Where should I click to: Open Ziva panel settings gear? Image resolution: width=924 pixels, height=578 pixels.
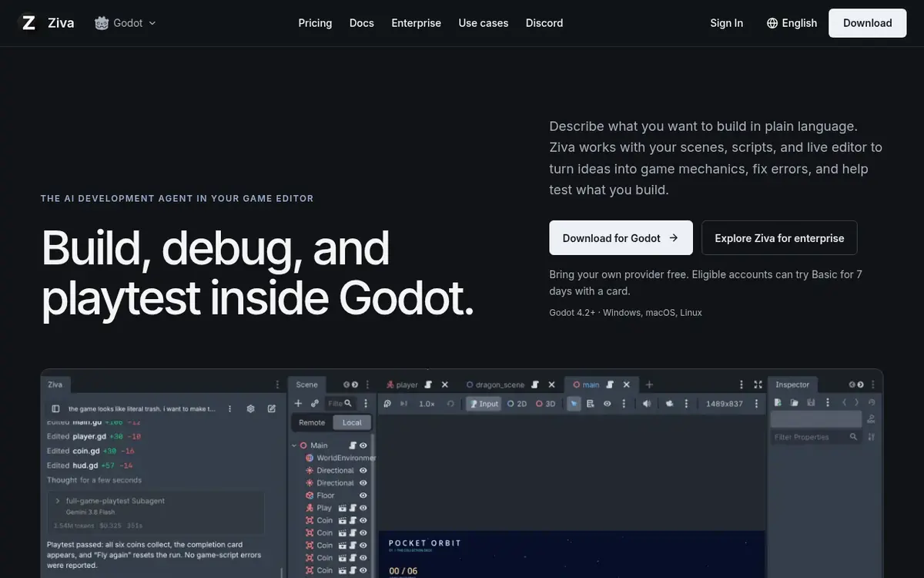(251, 408)
